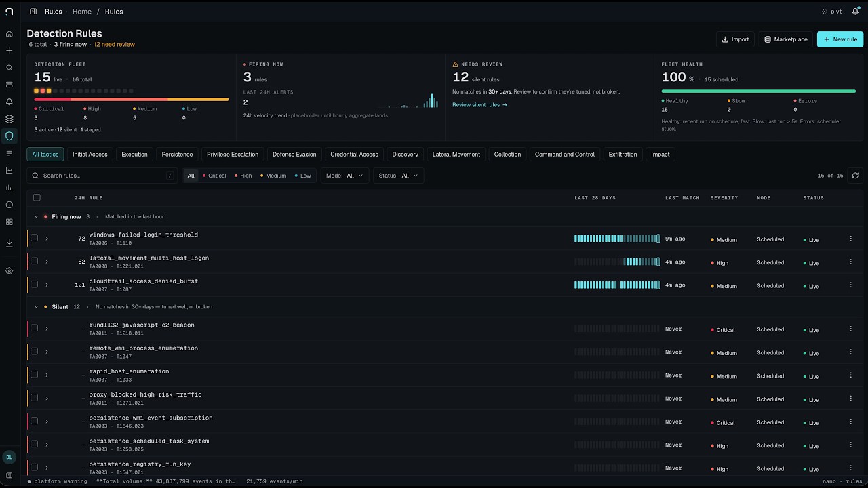The height and width of the screenshot is (488, 868).
Task: Focus the Search rules input field
Action: pos(102,176)
